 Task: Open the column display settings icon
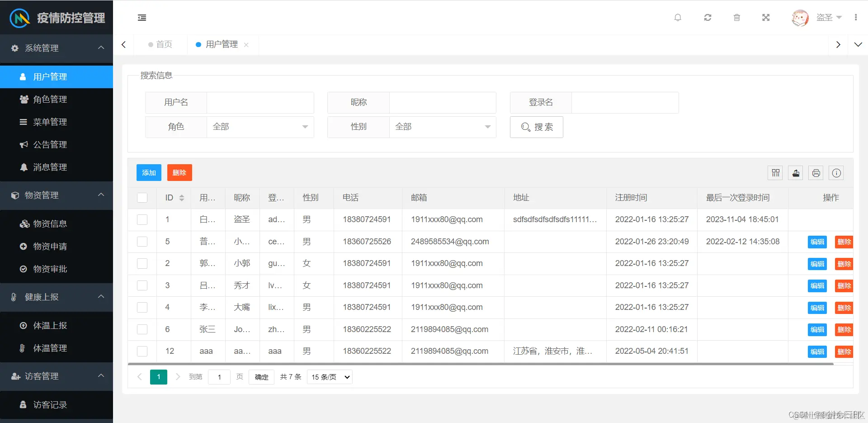coord(775,173)
